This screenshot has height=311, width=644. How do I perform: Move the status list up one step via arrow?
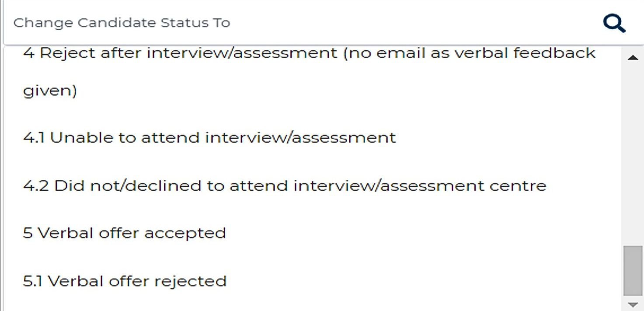633,58
